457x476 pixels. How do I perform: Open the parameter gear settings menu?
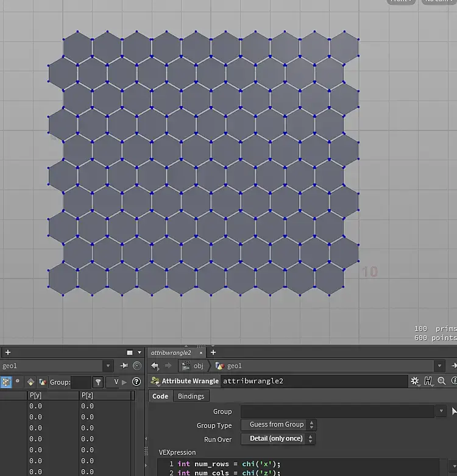(415, 381)
